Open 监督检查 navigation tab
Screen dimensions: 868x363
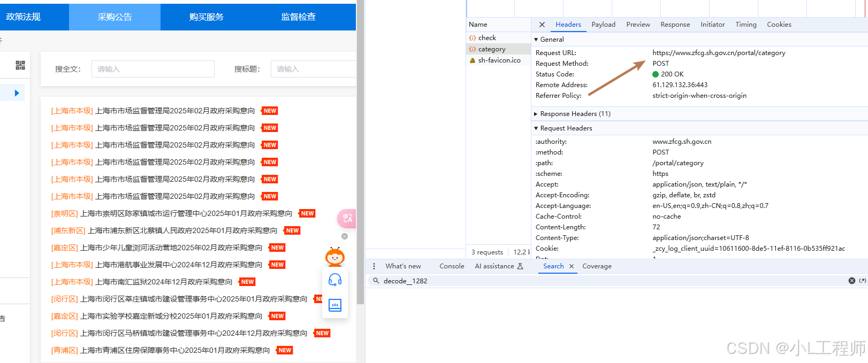pyautogui.click(x=299, y=17)
